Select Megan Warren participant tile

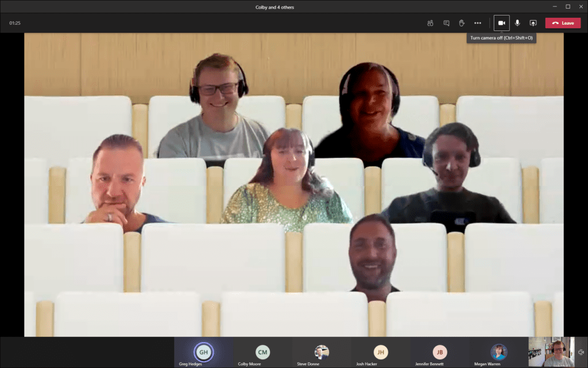[x=498, y=352]
